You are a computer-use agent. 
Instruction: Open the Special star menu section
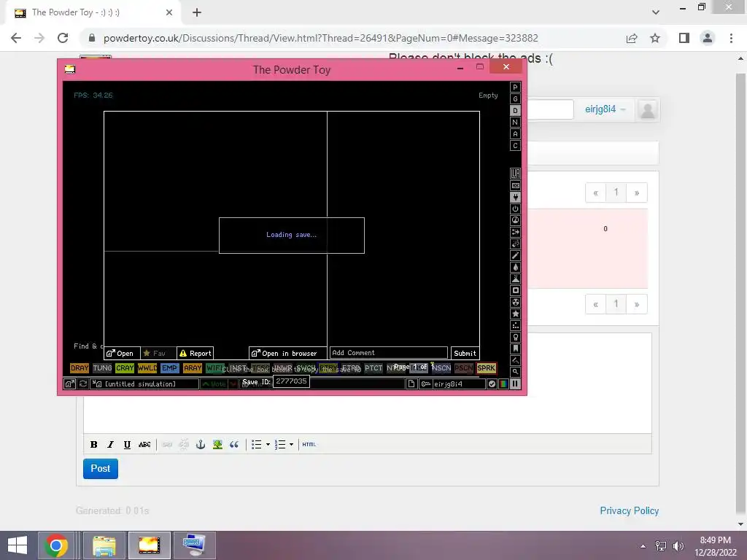point(515,314)
